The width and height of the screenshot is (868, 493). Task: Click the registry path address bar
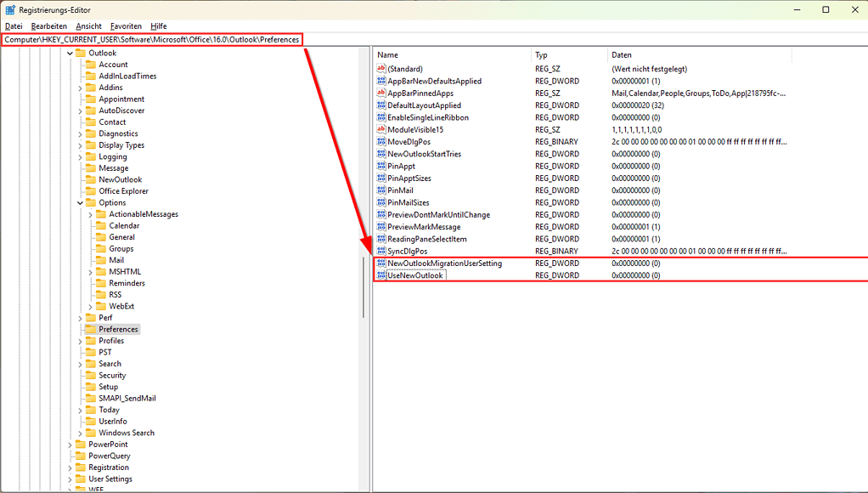click(x=153, y=40)
